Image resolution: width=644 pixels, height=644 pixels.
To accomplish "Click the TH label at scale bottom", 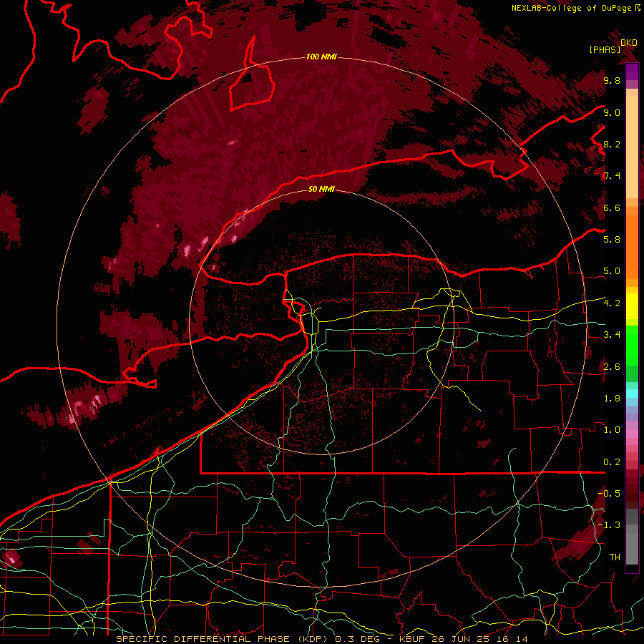I will [x=615, y=557].
